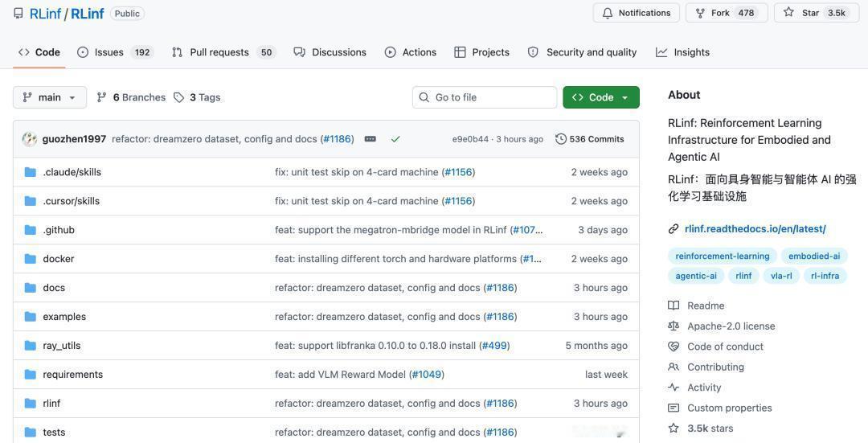This screenshot has width=868, height=443.
Task: Focus the Go to file search field
Action: pyautogui.click(x=485, y=97)
